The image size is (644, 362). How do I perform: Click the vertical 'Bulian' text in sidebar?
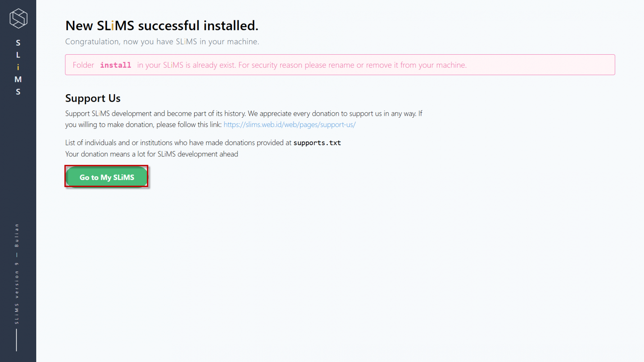click(17, 235)
